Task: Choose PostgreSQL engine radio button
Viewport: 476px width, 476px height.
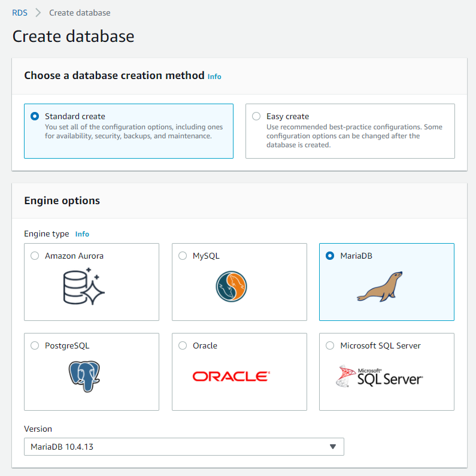Action: coord(35,345)
